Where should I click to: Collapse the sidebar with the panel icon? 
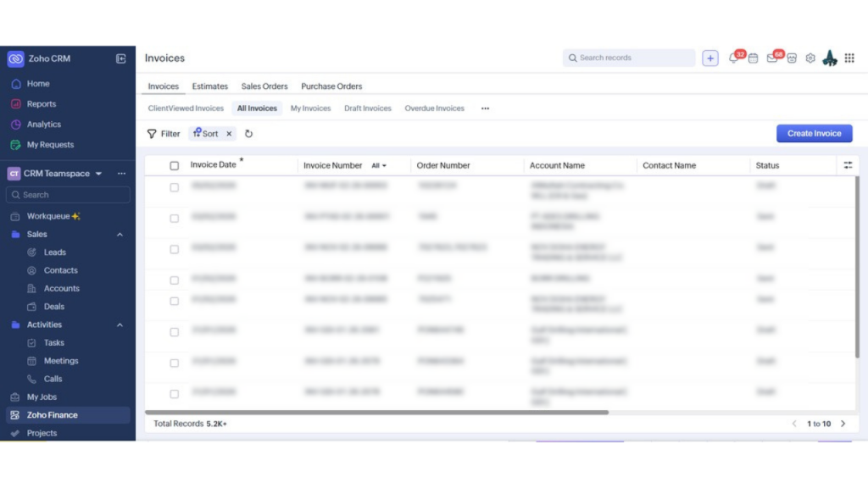[x=120, y=58]
